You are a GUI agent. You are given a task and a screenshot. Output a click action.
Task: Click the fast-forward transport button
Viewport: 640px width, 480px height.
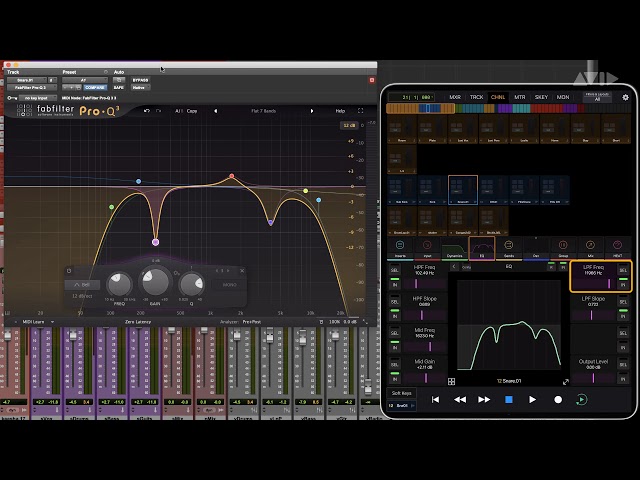point(484,400)
